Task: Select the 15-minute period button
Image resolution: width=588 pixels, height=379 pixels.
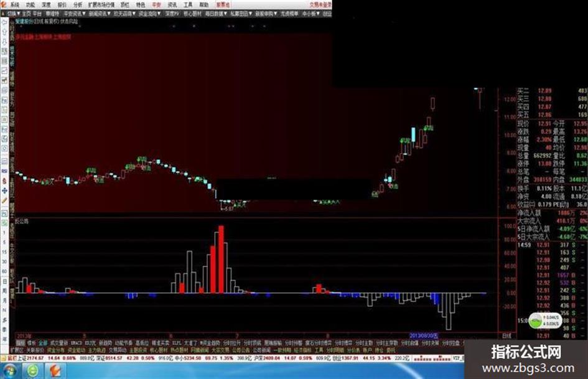Action: point(4,252)
